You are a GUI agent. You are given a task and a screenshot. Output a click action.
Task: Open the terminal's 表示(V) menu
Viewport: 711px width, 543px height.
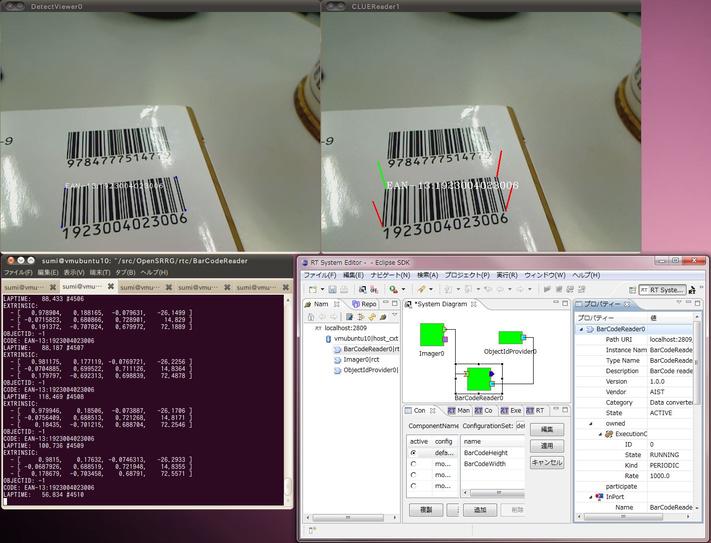coord(74,272)
